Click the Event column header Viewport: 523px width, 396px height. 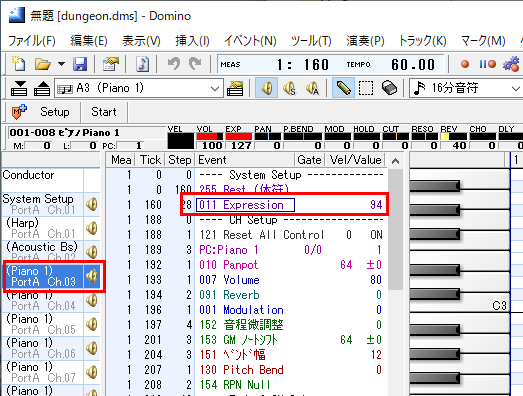click(245, 160)
